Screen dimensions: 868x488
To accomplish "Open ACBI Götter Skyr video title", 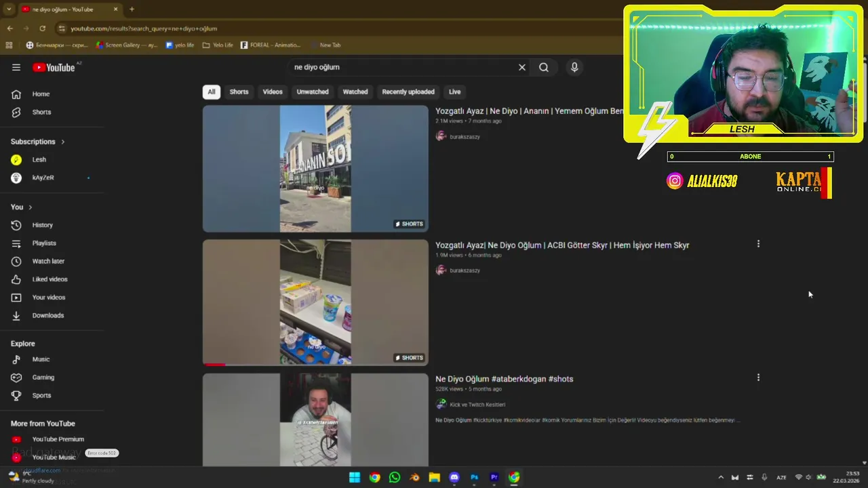I will coord(562,245).
